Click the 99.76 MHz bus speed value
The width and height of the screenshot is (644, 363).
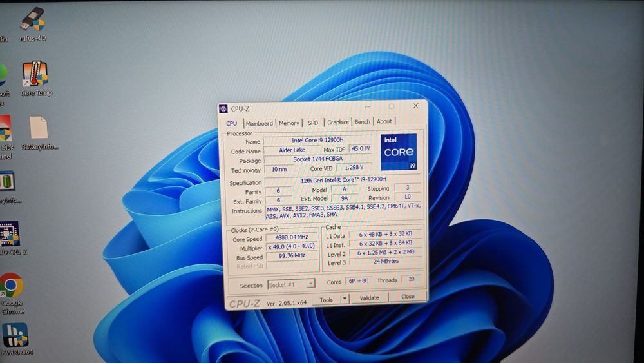(x=292, y=256)
